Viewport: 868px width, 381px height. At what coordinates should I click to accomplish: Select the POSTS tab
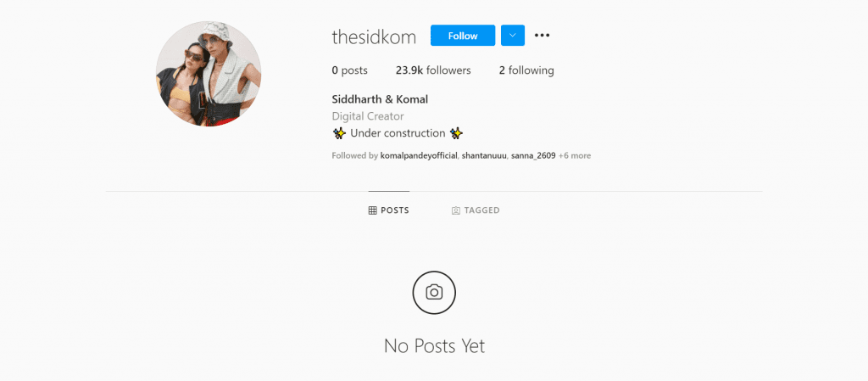pos(388,210)
